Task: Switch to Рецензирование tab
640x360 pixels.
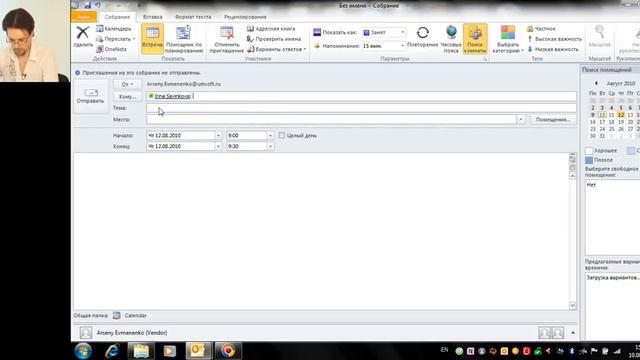Action: [x=245, y=17]
